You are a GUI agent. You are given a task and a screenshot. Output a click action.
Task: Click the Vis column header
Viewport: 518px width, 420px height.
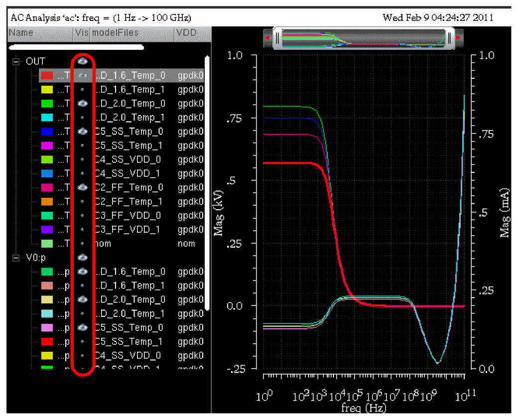point(81,33)
